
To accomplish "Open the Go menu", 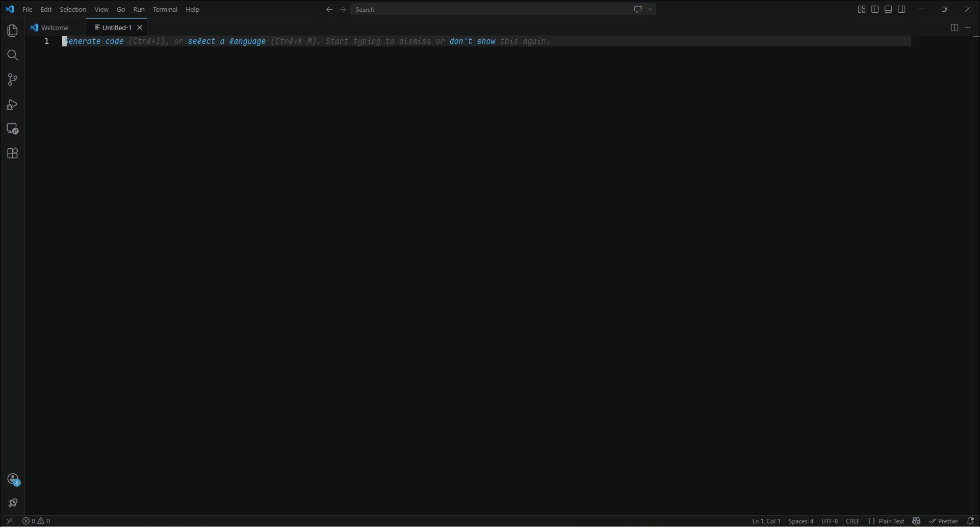I will 121,9.
